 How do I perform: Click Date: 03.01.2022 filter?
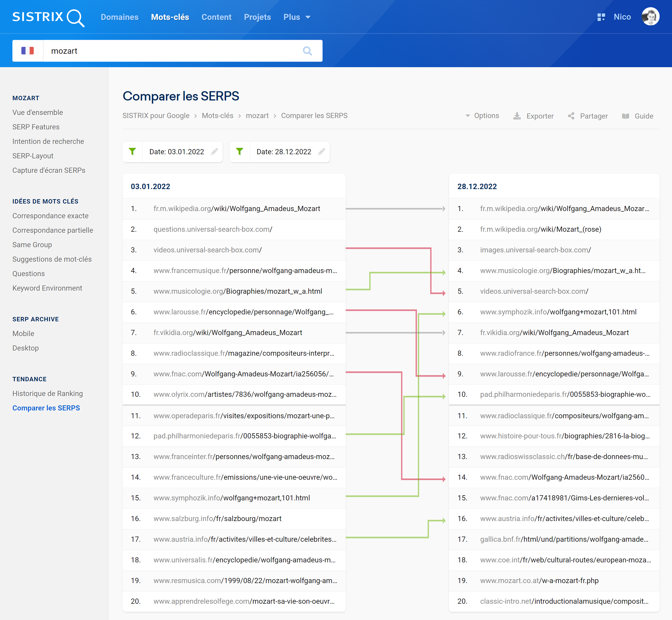pos(177,152)
